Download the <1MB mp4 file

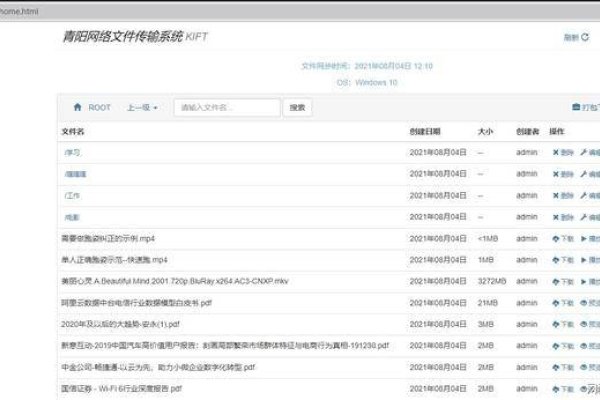tap(563, 239)
